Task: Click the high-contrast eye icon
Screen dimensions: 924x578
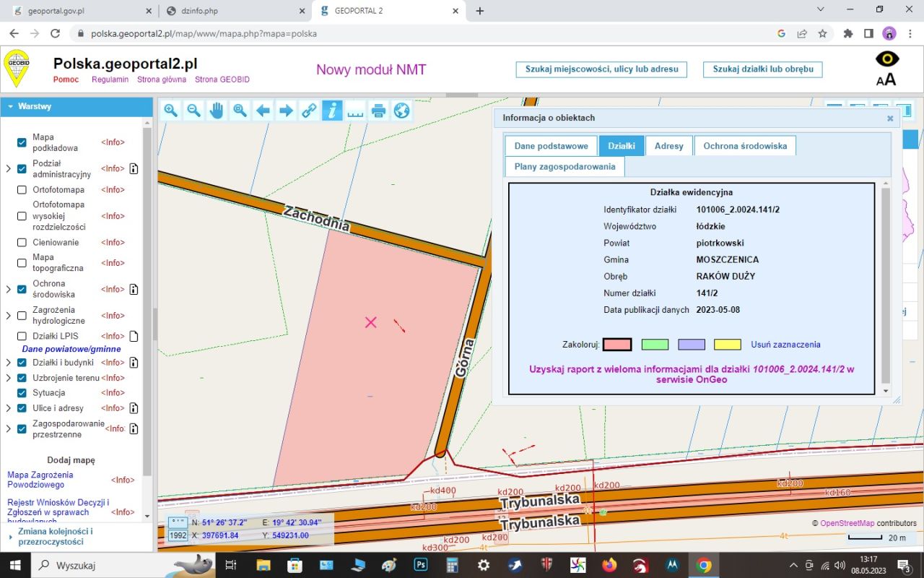Action: [x=886, y=59]
